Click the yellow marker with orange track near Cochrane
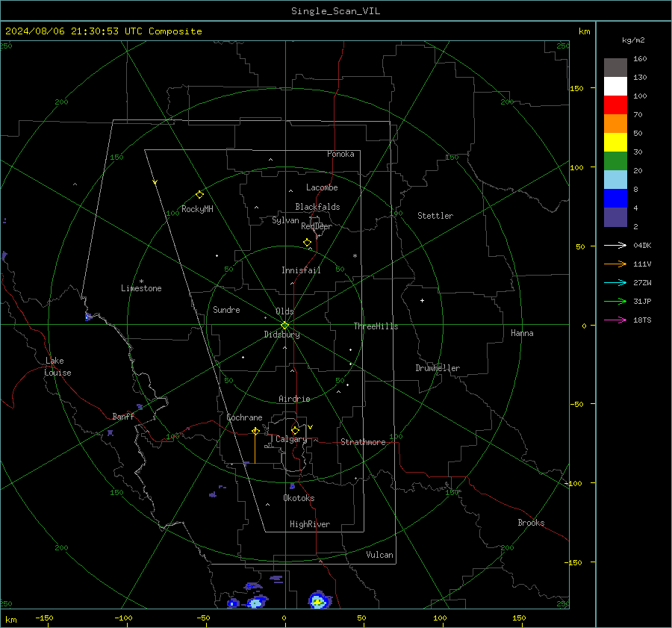This screenshot has height=628, width=672. [x=255, y=431]
